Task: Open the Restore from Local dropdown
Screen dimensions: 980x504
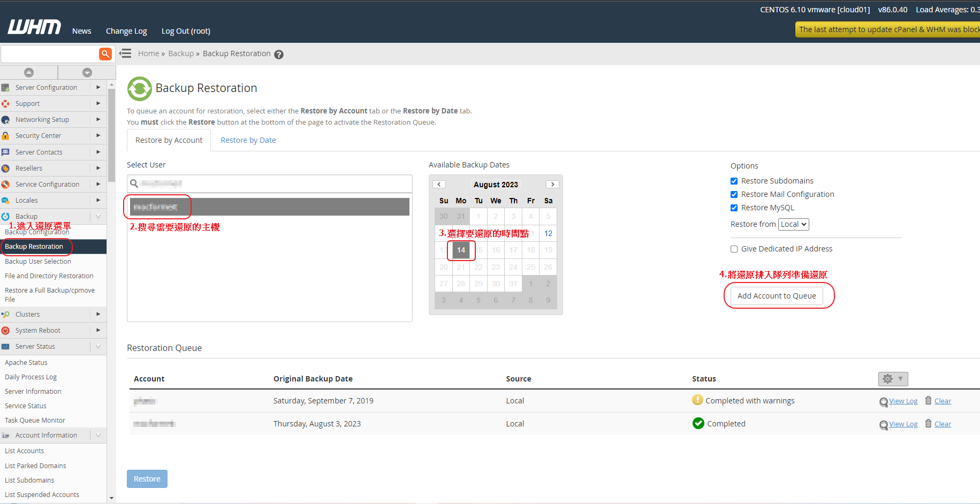Action: click(793, 225)
